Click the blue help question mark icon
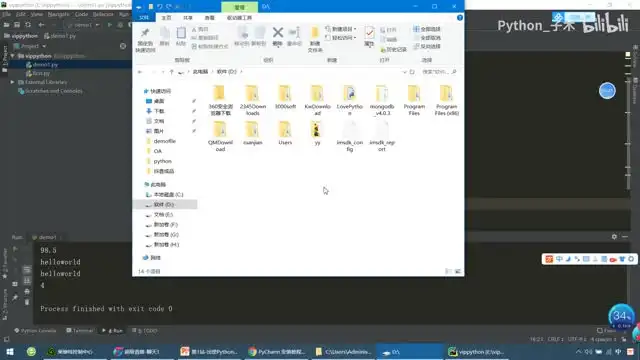The height and width of the screenshot is (360, 640). point(460,18)
